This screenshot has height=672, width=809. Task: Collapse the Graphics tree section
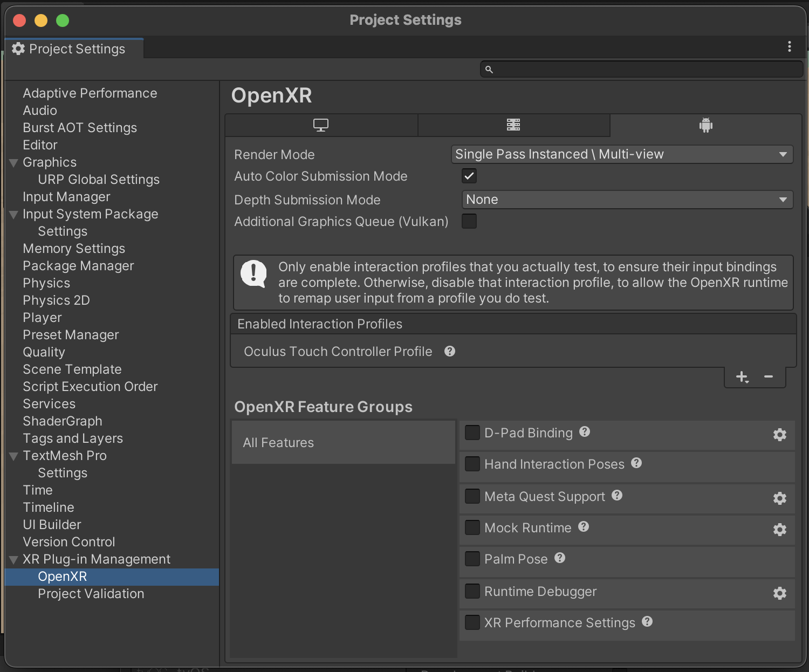pyautogui.click(x=14, y=163)
